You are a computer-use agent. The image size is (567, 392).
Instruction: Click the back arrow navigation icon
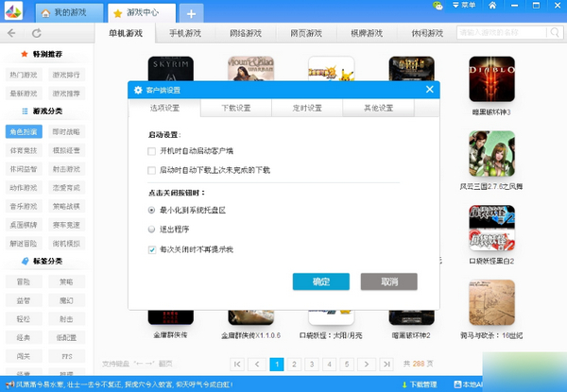click(11, 33)
